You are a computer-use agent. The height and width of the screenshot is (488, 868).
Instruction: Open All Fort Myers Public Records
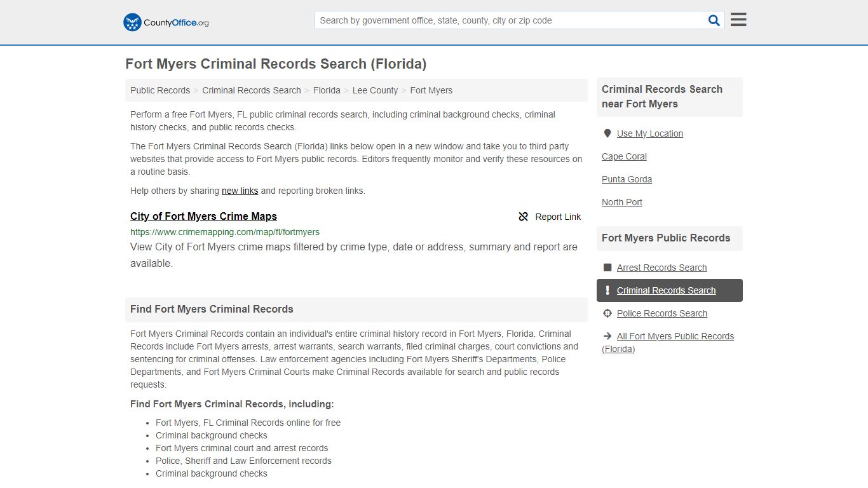point(668,342)
